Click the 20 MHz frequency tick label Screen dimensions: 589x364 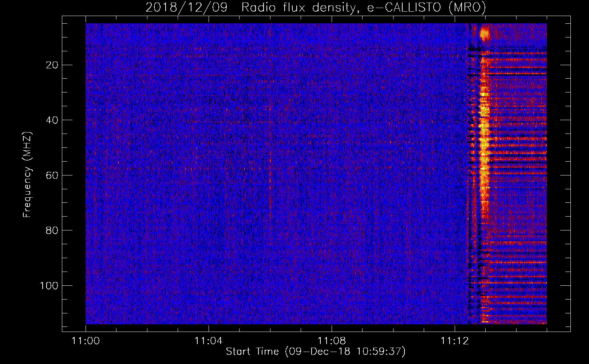click(52, 65)
